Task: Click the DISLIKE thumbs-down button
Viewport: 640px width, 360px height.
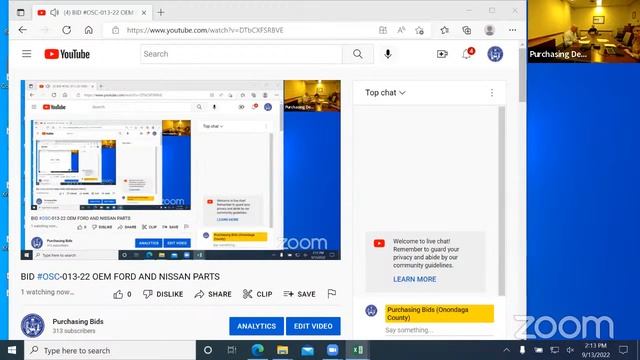Action: [163, 294]
